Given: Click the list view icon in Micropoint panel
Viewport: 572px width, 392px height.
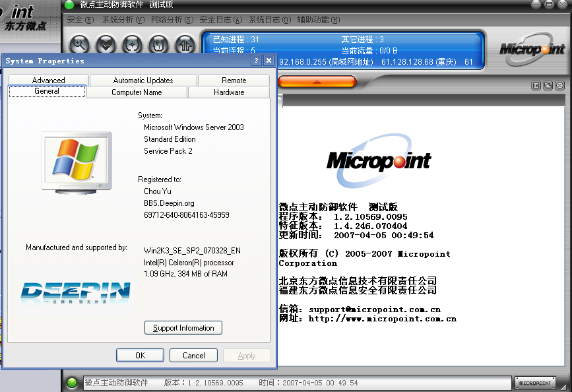Looking at the screenshot, I should [x=536, y=86].
